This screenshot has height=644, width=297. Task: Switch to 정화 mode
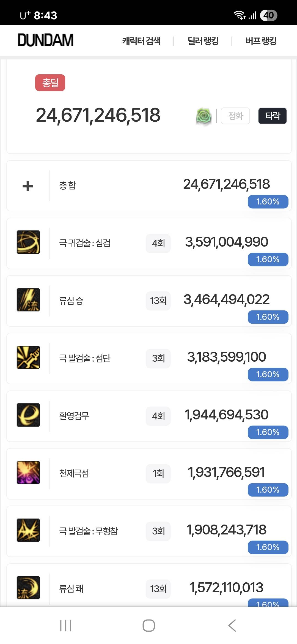[x=235, y=116]
